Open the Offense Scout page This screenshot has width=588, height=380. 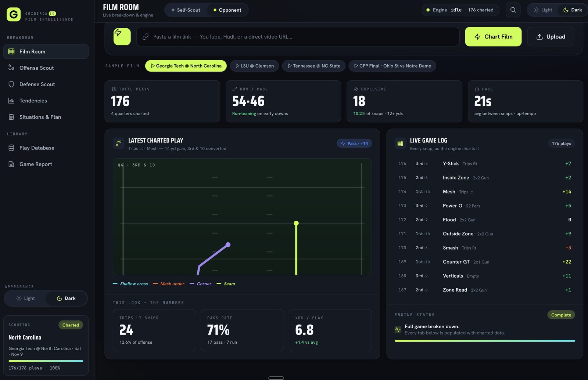[x=46, y=68]
